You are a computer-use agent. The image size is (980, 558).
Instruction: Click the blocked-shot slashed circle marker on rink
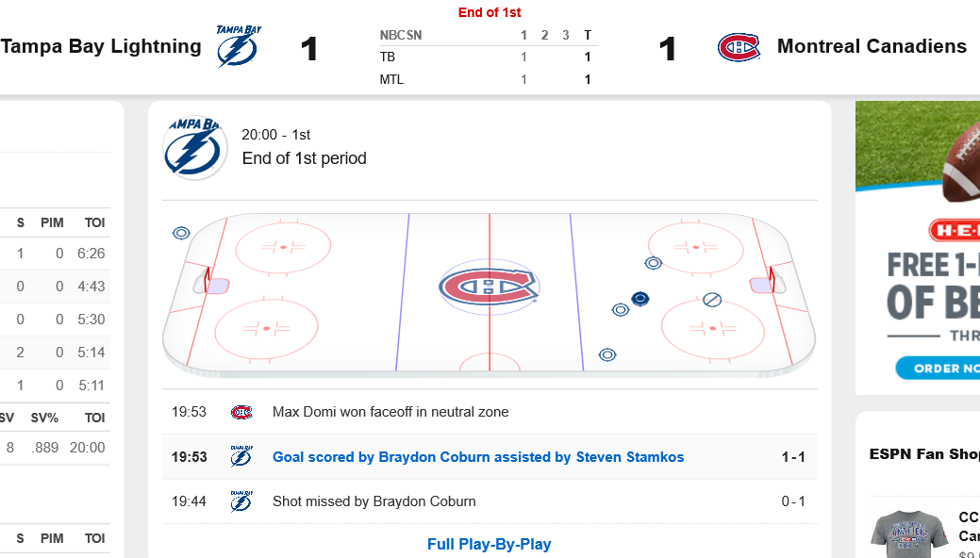tap(712, 300)
